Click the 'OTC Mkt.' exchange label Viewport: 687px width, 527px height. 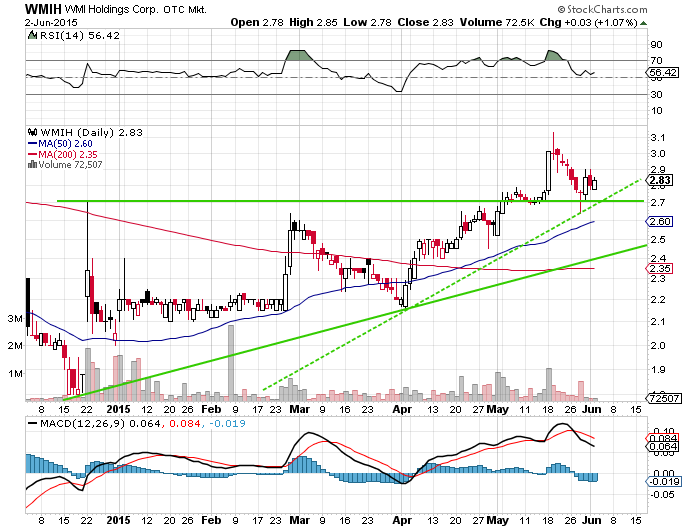185,9
